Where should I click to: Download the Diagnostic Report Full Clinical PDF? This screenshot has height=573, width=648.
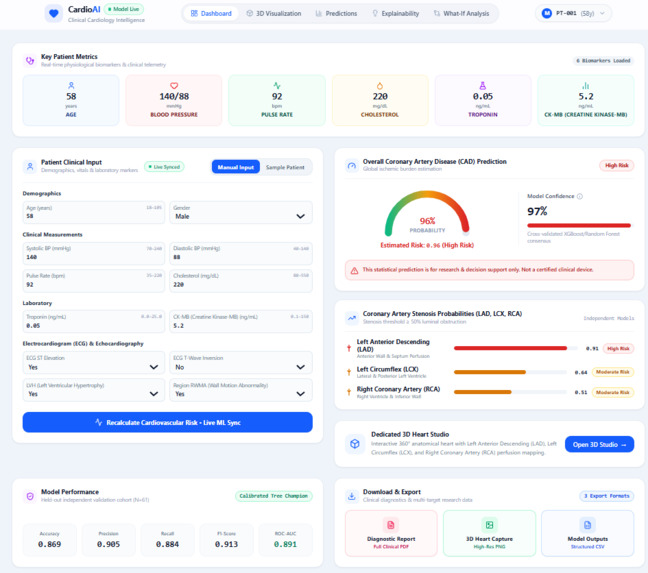pos(391,533)
